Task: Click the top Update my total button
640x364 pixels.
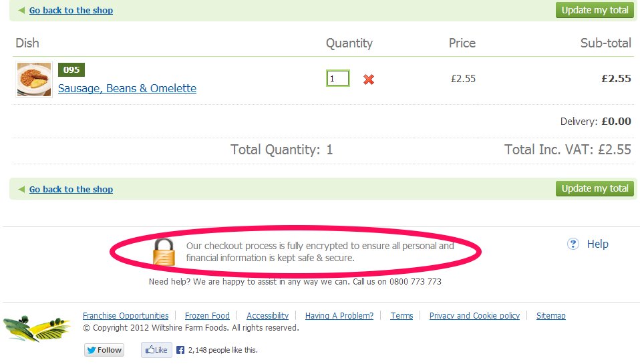Action: coord(595,10)
